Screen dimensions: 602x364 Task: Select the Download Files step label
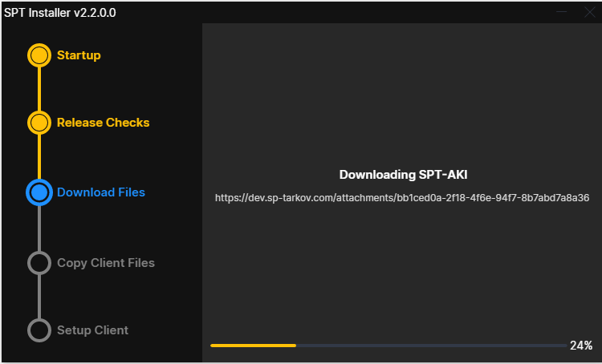coord(101,192)
